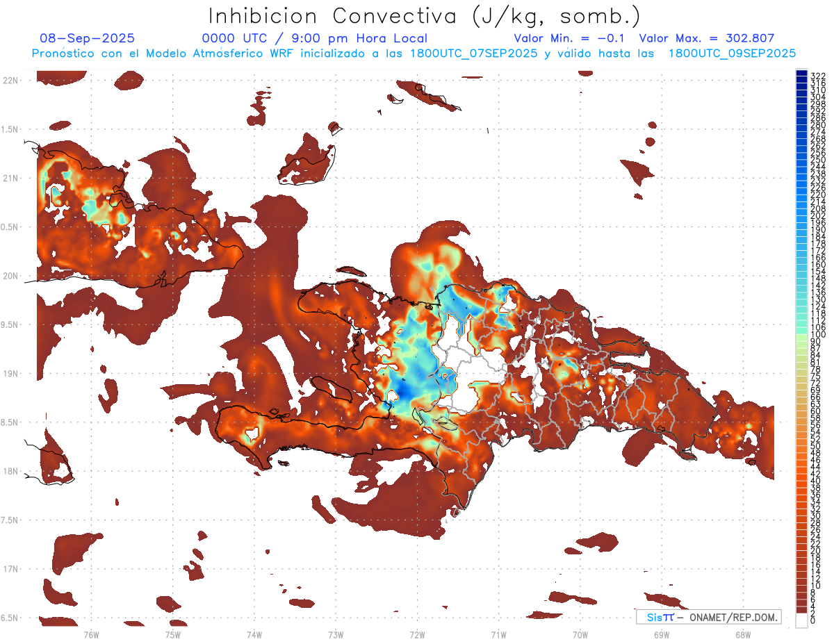Screen dimensions: 834x644
Task: Click the '19N' latitude label
Action: tap(10, 373)
